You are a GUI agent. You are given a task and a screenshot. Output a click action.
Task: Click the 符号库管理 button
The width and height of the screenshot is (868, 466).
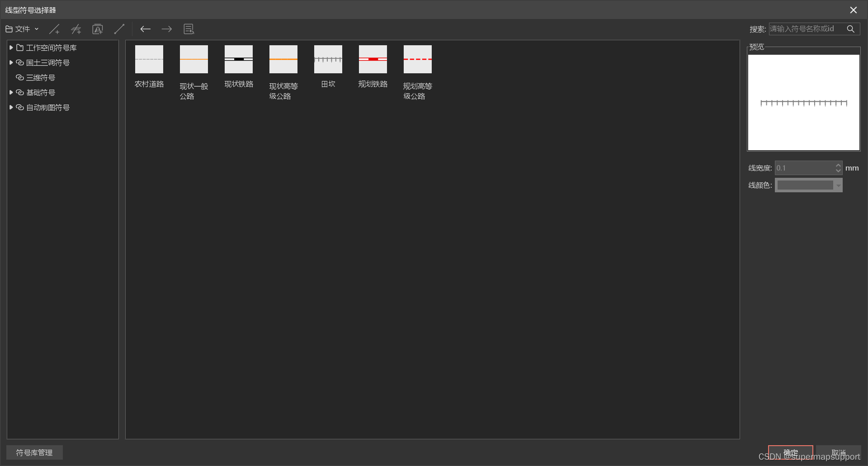(34, 452)
